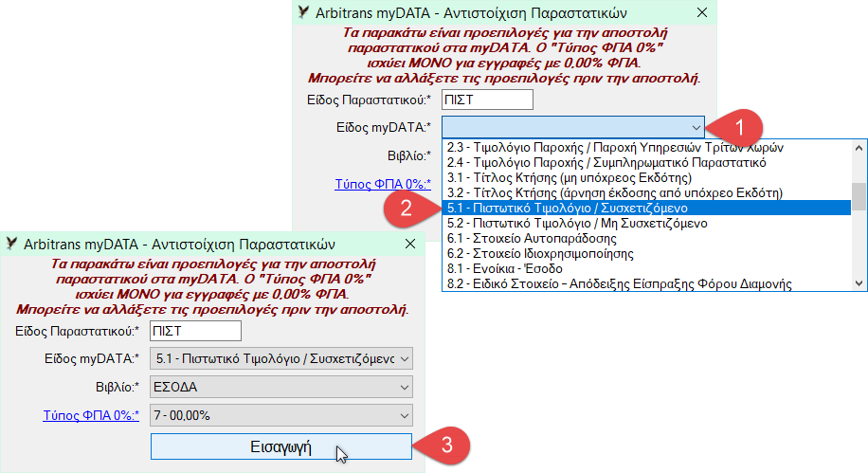Image resolution: width=868 pixels, height=473 pixels.
Task: Open the Τύπος ΦΠΑ 0% dropdown showing 7 - 00,00%
Action: pos(281,415)
